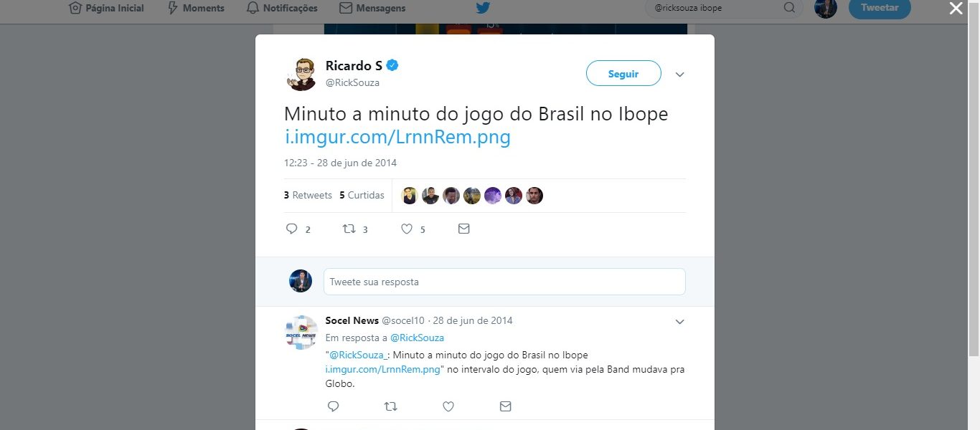Open the i.imgur.com/LrnnRem.png link in main tweet

(x=397, y=136)
